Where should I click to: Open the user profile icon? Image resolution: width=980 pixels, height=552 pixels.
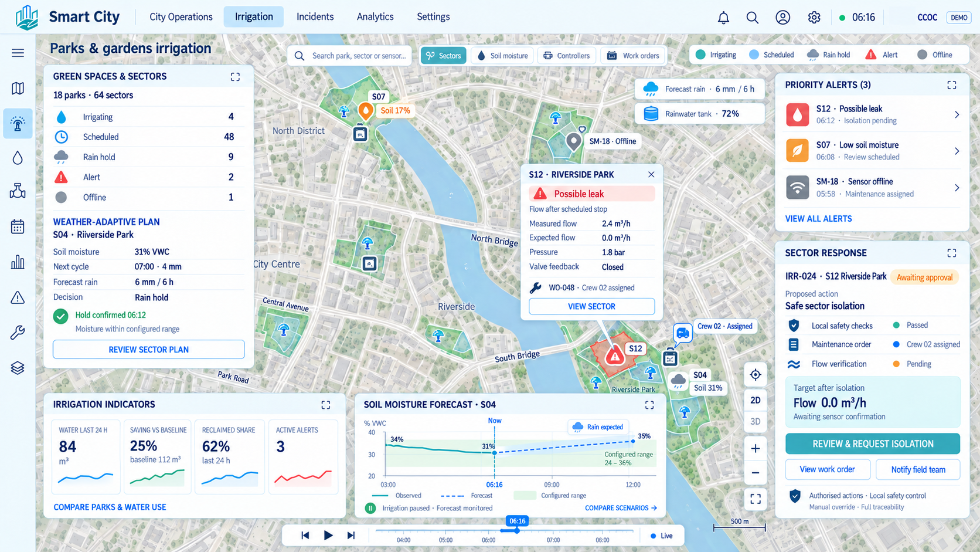(x=783, y=18)
